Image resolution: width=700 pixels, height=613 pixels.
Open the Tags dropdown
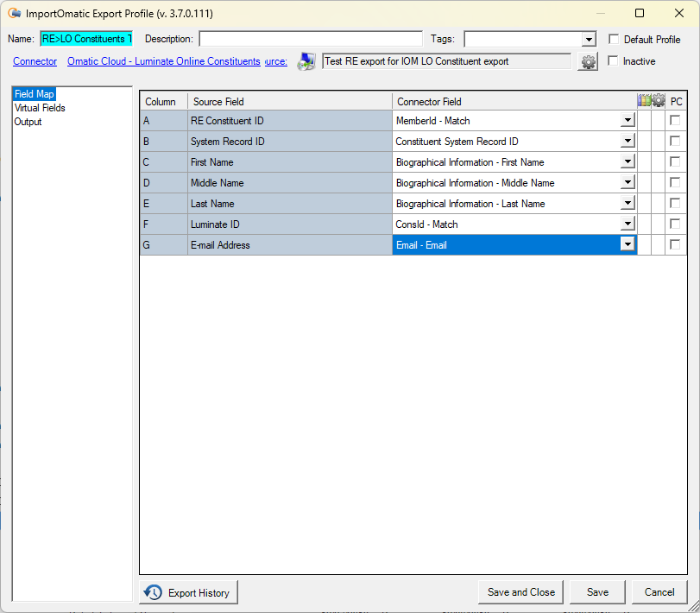[589, 38]
